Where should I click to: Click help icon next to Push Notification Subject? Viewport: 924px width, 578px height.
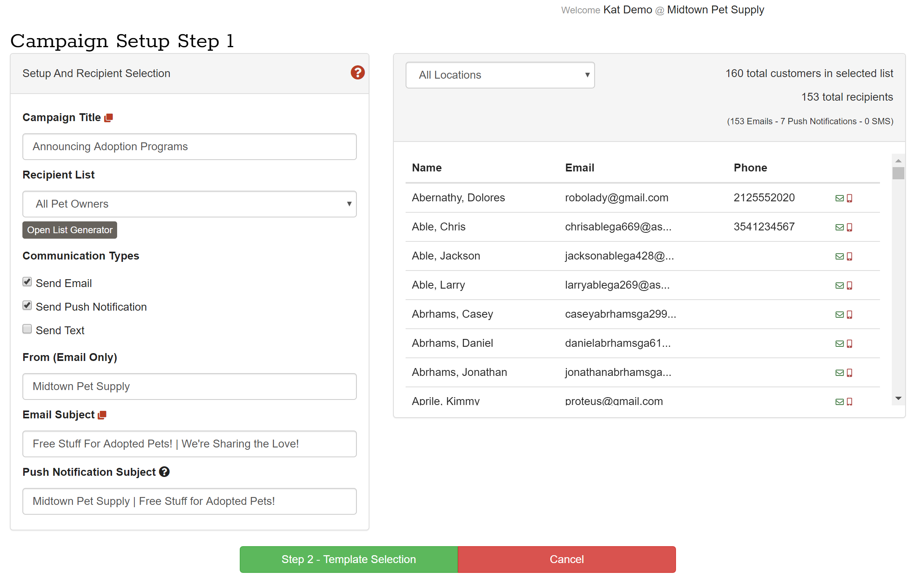pos(164,472)
